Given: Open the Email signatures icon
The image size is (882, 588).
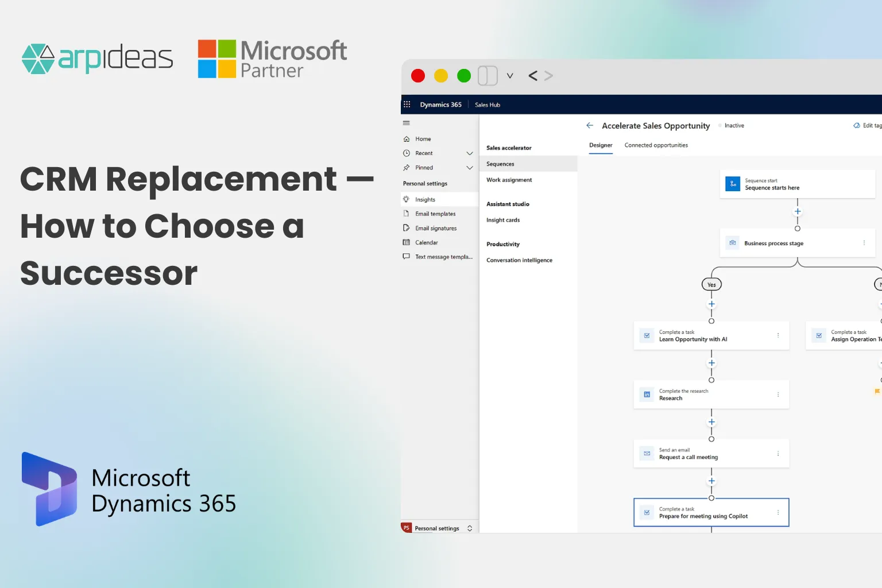Looking at the screenshot, I should tap(407, 228).
